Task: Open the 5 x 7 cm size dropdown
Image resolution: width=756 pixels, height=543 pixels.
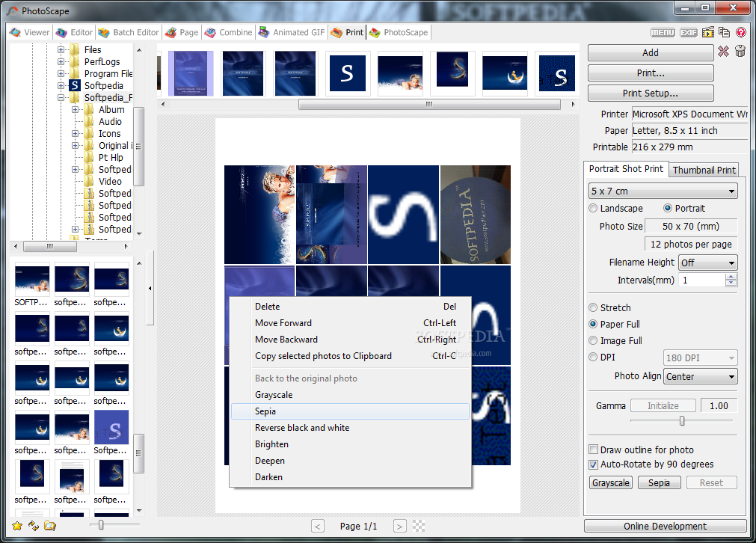Action: coord(663,191)
